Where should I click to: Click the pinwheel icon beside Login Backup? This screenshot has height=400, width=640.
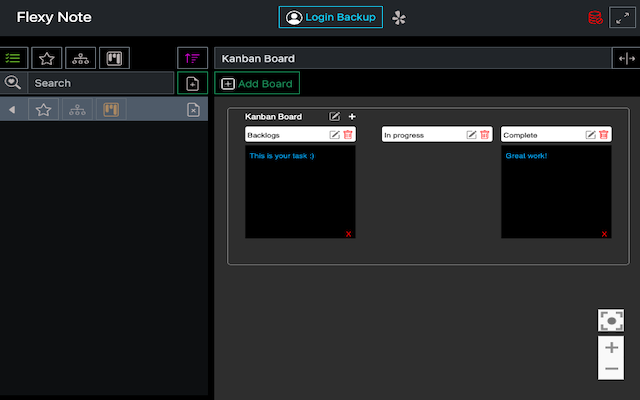coord(399,18)
